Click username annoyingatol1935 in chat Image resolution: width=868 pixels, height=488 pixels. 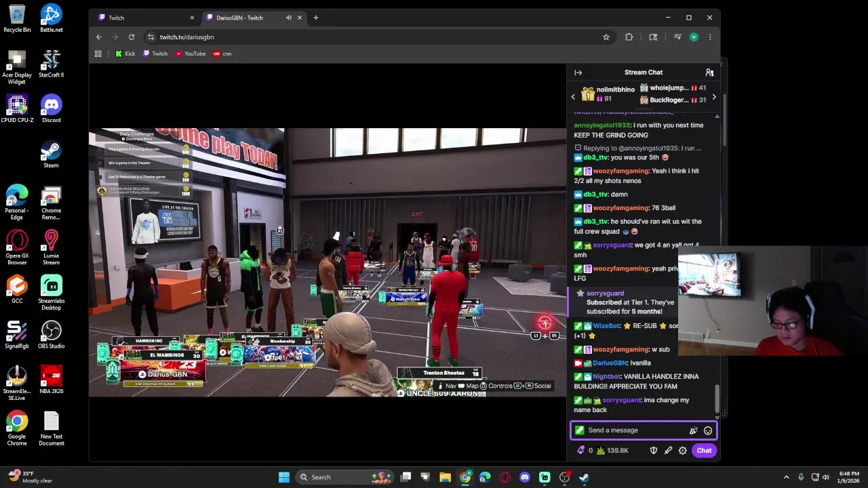click(x=602, y=125)
